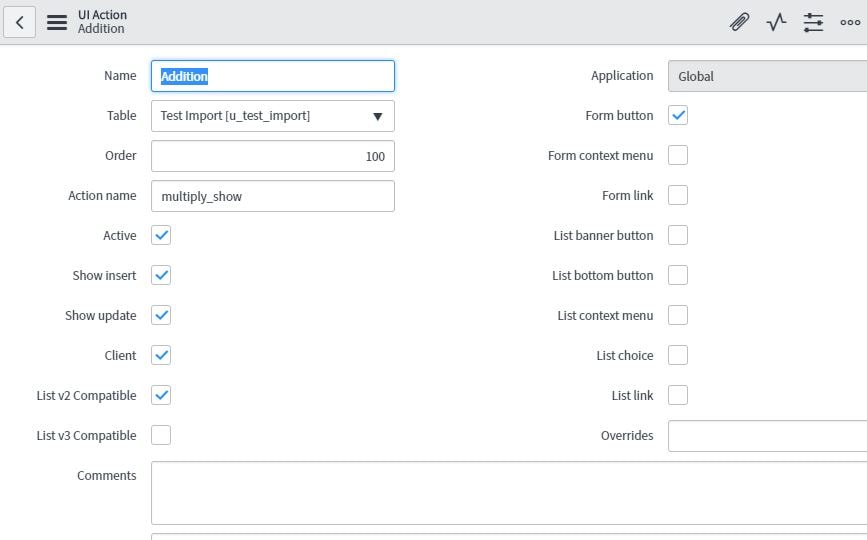Open the Table dropdown showing Test Import
Screen dimensions: 867x540
273,116
